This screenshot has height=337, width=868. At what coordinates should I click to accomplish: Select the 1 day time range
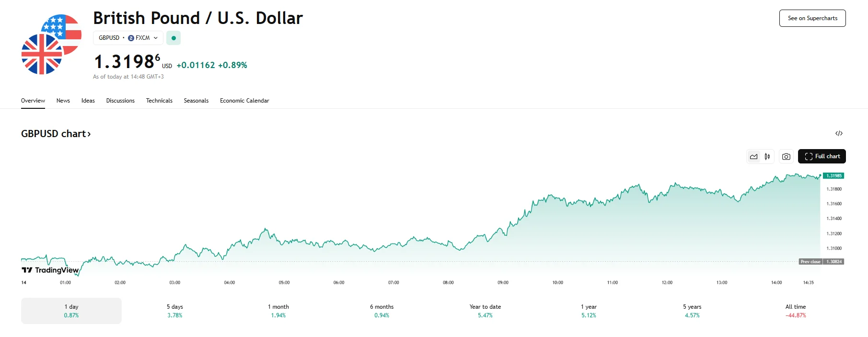coord(71,311)
